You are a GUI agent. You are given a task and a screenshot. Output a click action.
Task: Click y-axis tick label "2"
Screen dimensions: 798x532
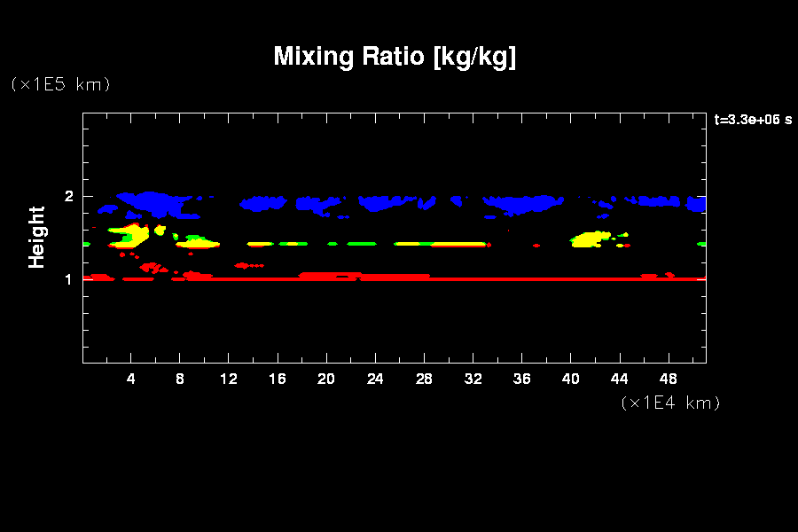(x=69, y=196)
